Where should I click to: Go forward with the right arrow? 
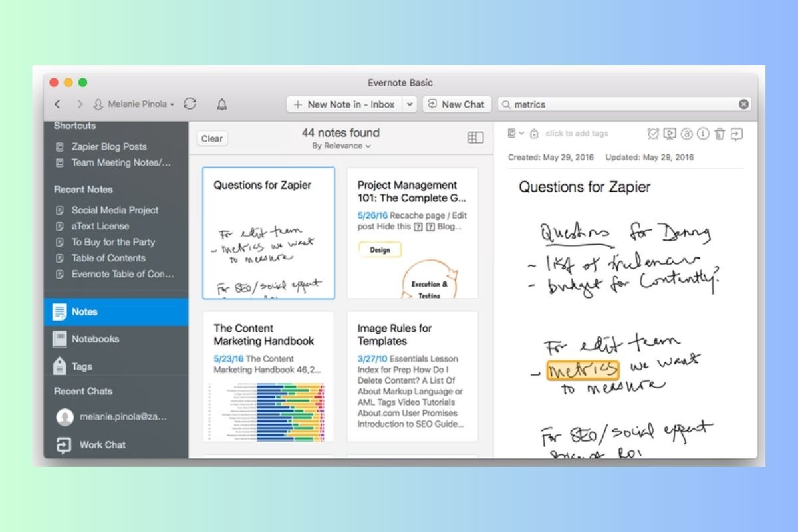pyautogui.click(x=80, y=104)
